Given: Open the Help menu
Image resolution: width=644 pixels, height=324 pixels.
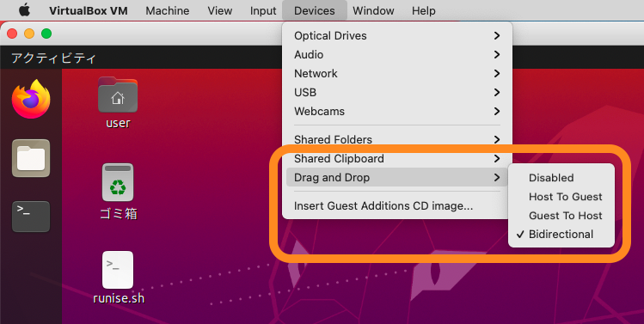Looking at the screenshot, I should pos(423,10).
